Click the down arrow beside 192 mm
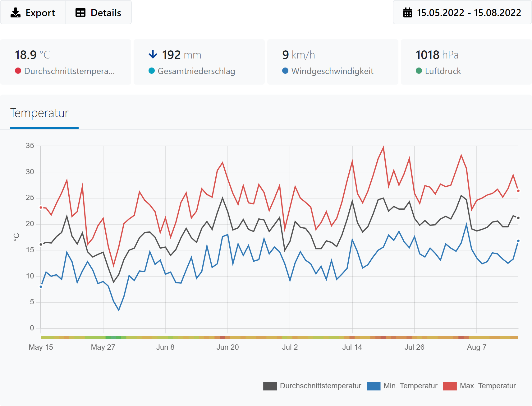This screenshot has height=406, width=532. click(153, 54)
